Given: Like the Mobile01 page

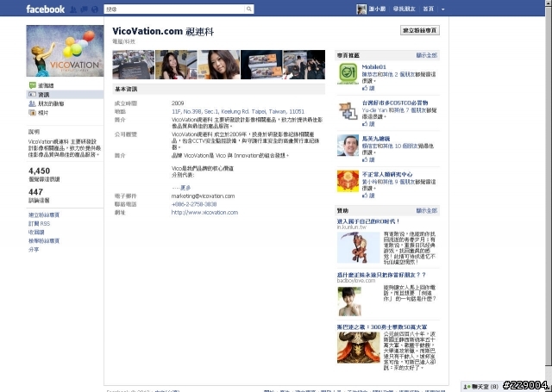Looking at the screenshot, I should click(x=368, y=88).
